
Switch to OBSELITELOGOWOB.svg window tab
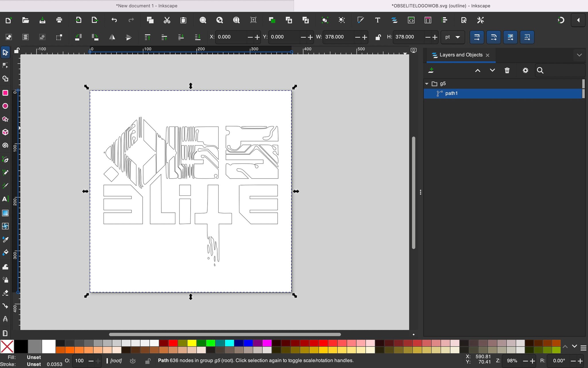pyautogui.click(x=441, y=6)
